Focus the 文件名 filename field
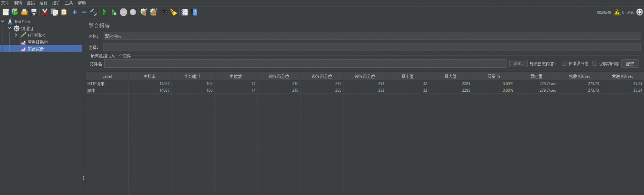This screenshot has width=644, height=195. click(x=305, y=64)
